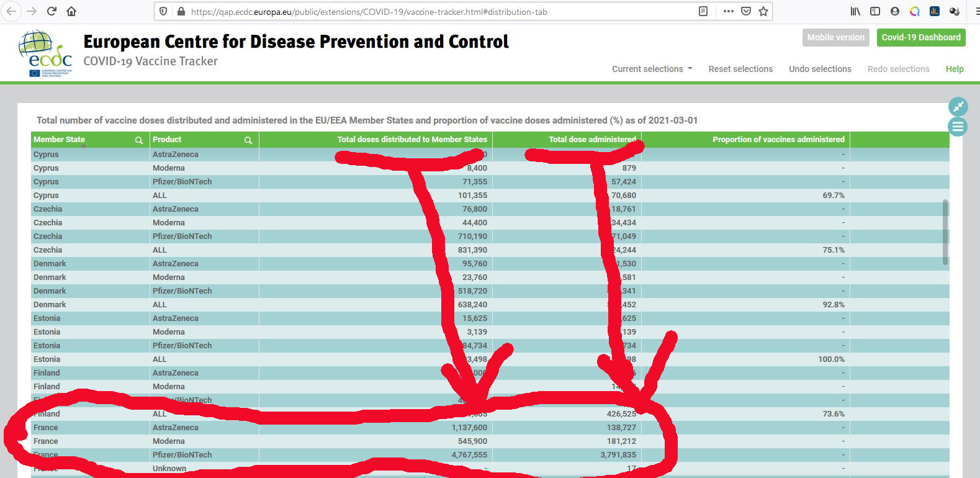The height and width of the screenshot is (478, 980).
Task: Save page to Pocket
Action: coord(746,11)
